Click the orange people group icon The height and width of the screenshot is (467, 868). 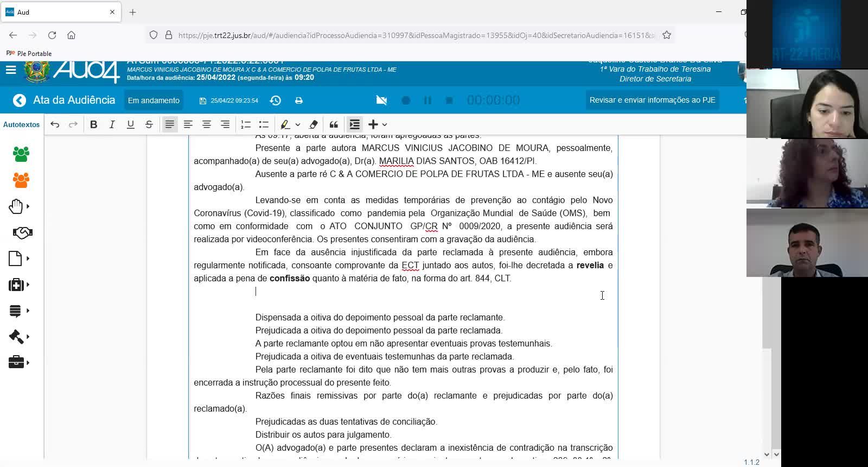[x=21, y=180]
